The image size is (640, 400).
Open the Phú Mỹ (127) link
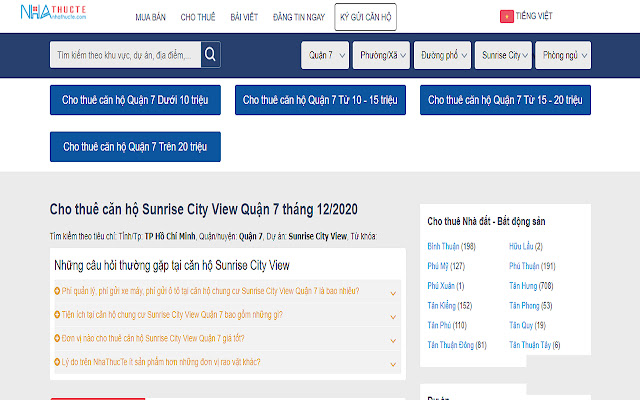(446, 266)
